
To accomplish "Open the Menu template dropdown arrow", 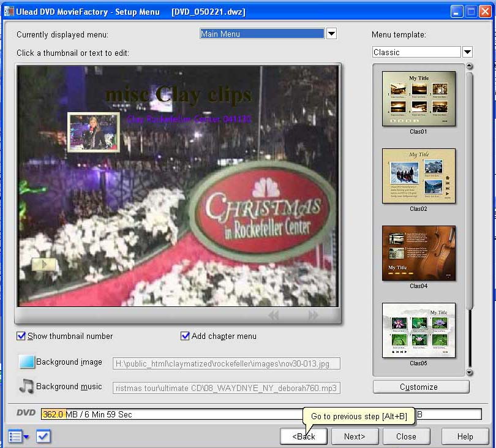I will tap(467, 52).
